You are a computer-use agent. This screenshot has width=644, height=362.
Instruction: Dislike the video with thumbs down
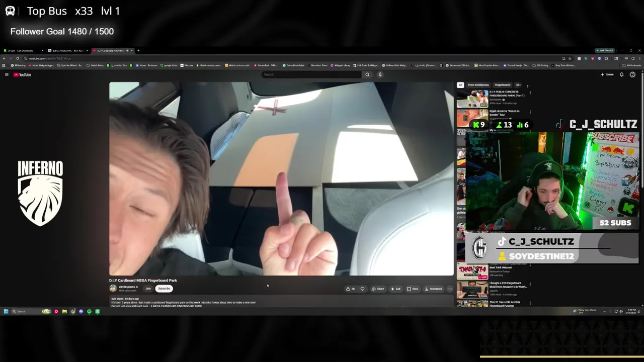point(363,289)
